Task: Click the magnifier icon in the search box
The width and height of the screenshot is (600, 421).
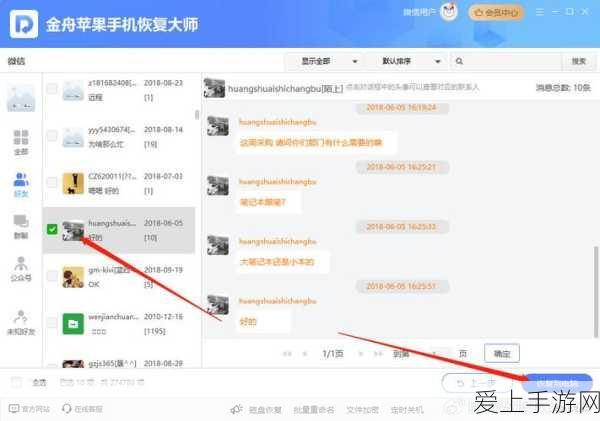Action: pyautogui.click(x=459, y=61)
